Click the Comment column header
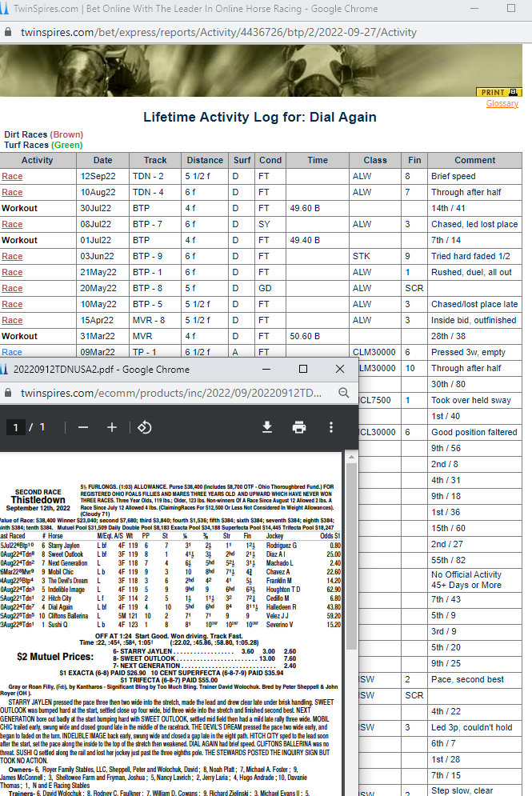Image resolution: width=532 pixels, height=796 pixels. pyautogui.click(x=474, y=160)
